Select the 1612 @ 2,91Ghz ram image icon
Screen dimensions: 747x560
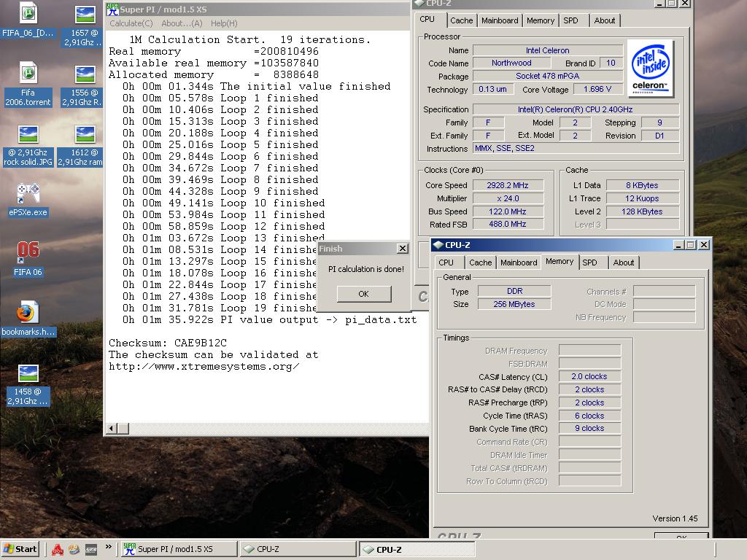[85, 136]
